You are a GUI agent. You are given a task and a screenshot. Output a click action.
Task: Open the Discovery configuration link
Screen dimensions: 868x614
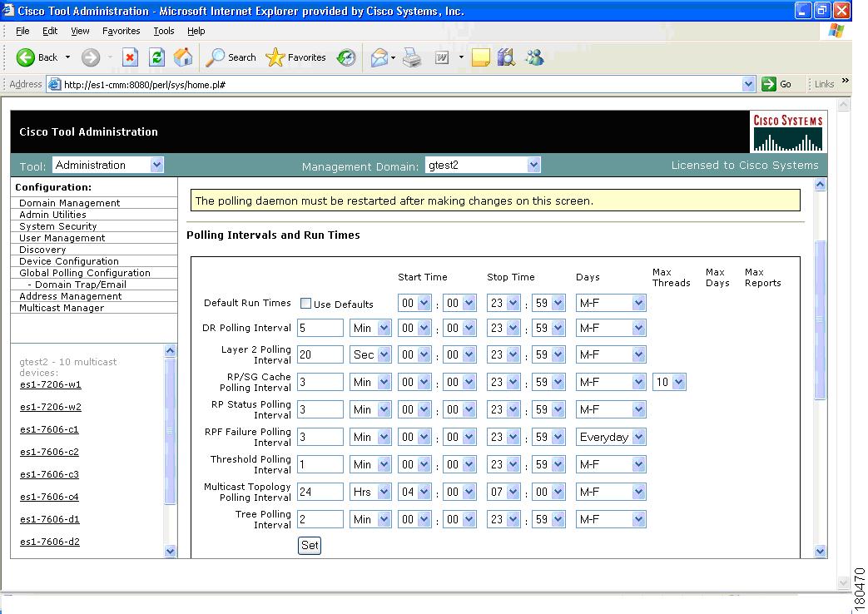(x=42, y=250)
